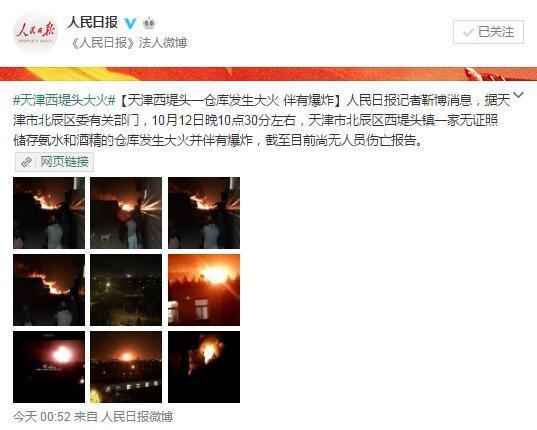Open the 网页链接 web link
Image resolution: width=537 pixels, height=430 pixels.
tap(65, 162)
